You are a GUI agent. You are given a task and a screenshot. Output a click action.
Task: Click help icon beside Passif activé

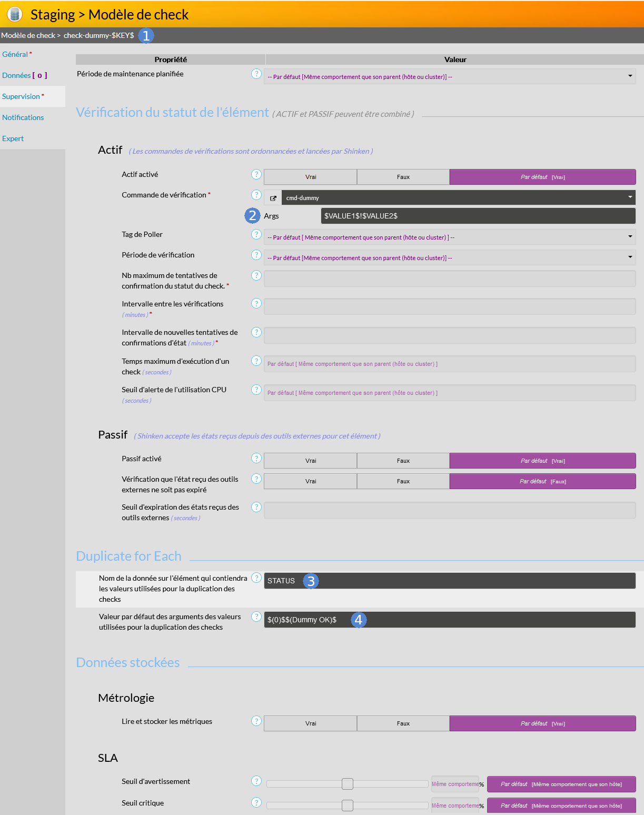click(256, 458)
